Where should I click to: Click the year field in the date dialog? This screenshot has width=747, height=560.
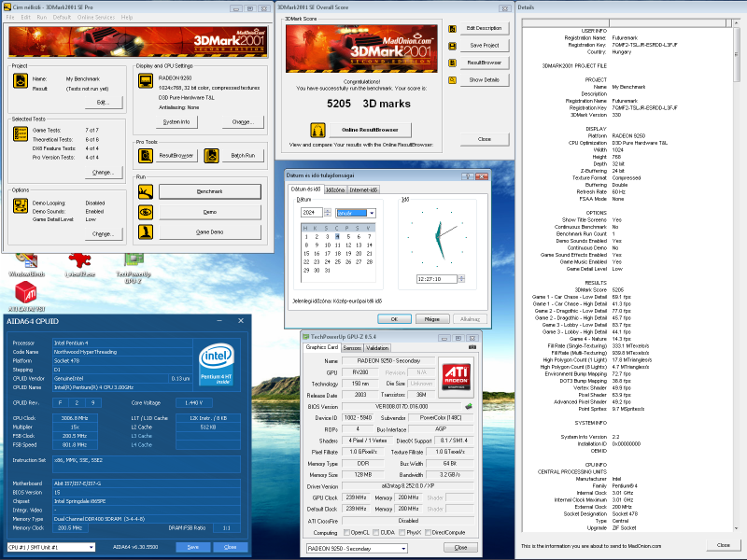click(x=312, y=213)
